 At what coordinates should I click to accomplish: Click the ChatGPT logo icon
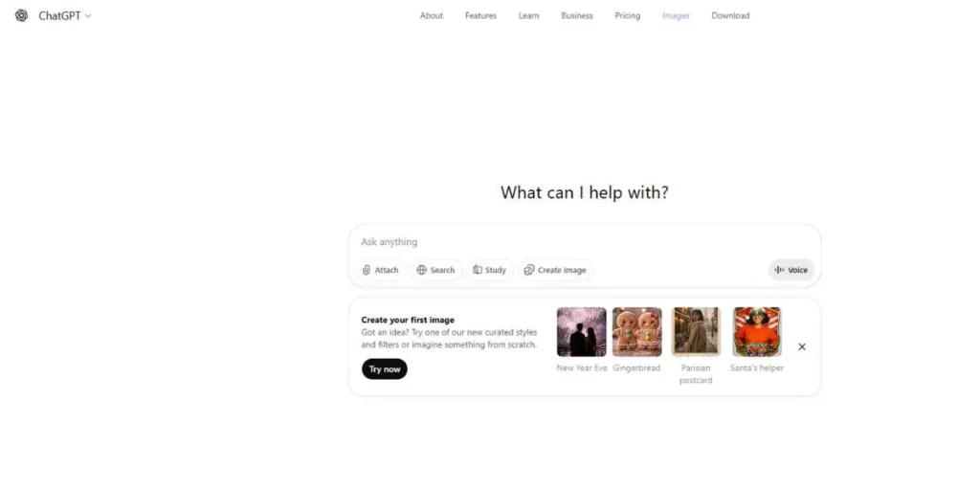pos(22,15)
